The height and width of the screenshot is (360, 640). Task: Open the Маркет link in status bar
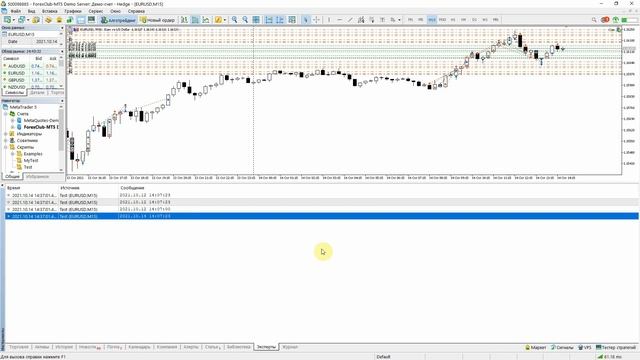click(535, 347)
